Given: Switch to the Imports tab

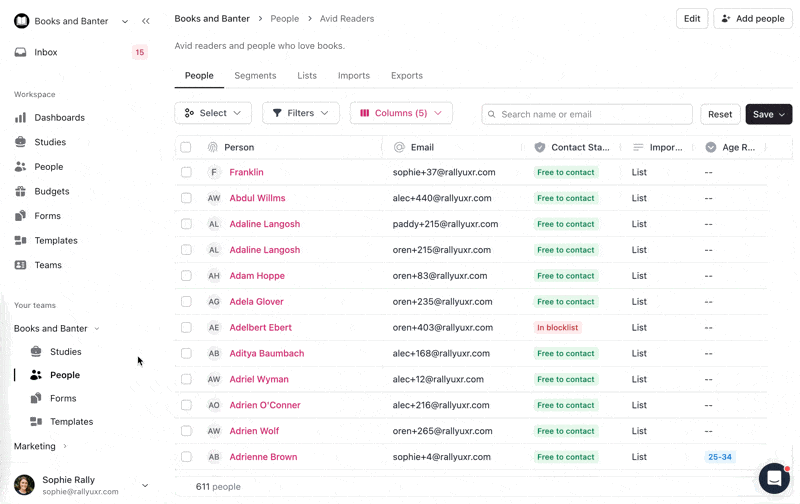Looking at the screenshot, I should pos(354,75).
